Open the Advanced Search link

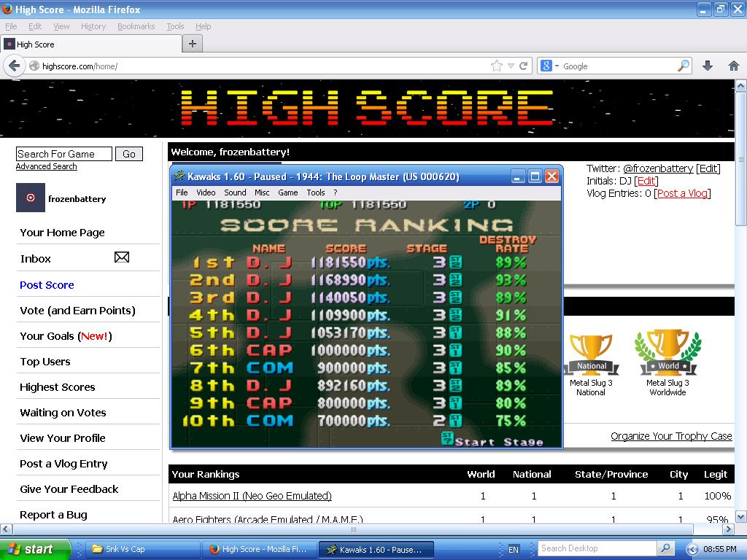pyautogui.click(x=46, y=166)
